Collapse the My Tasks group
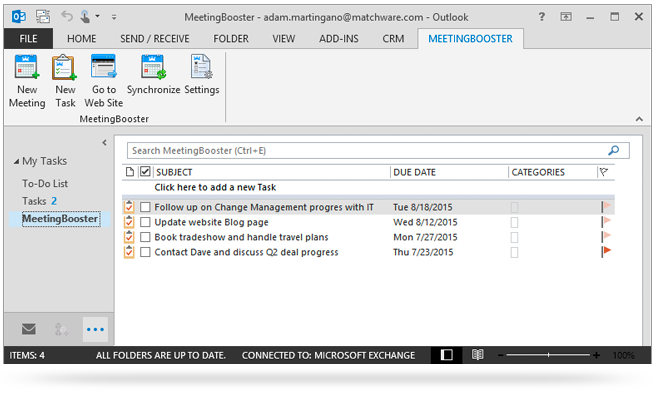Image resolution: width=654 pixels, height=401 pixels. coord(16,161)
